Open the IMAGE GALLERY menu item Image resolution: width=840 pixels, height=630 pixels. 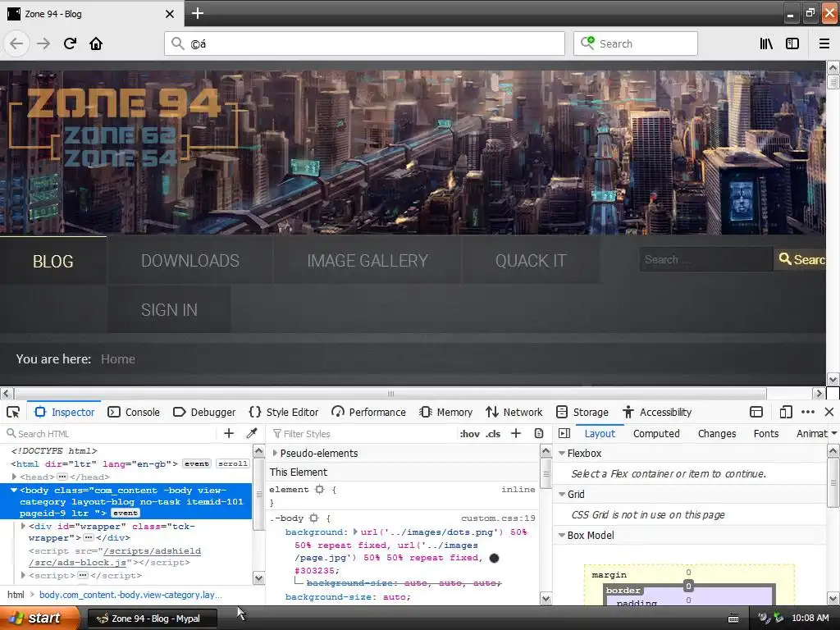pos(367,261)
